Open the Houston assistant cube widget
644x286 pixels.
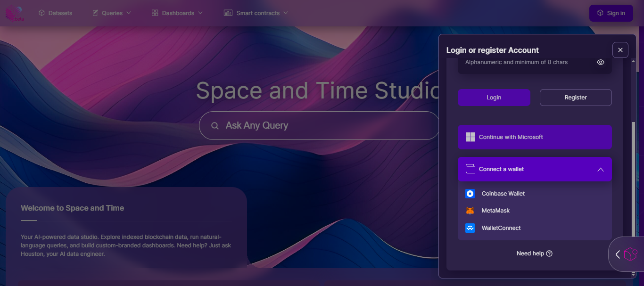pos(630,254)
